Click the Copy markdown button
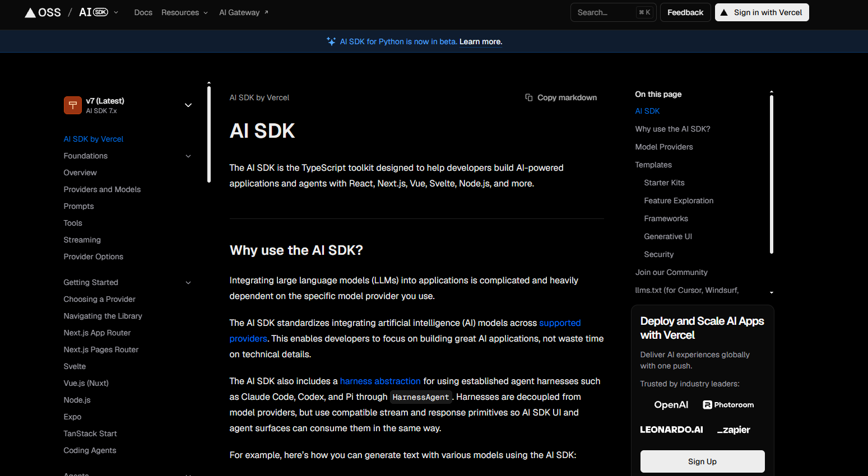This screenshot has width=868, height=476. pos(561,97)
